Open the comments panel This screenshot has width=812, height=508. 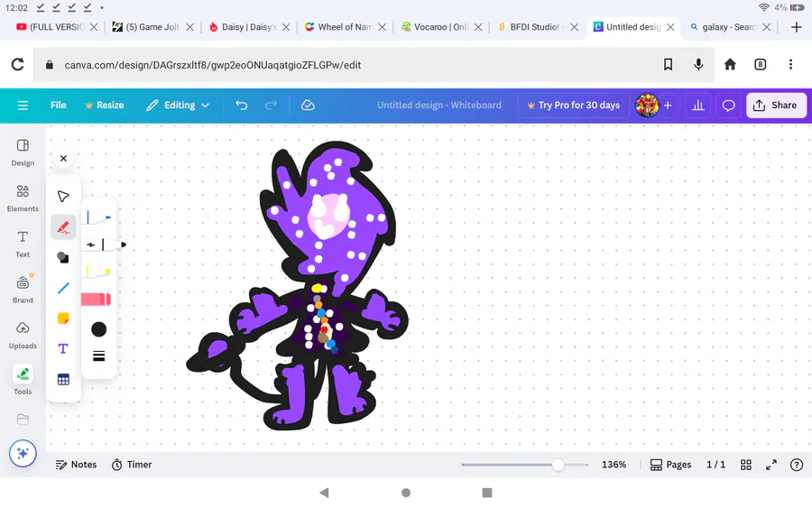pyautogui.click(x=729, y=106)
